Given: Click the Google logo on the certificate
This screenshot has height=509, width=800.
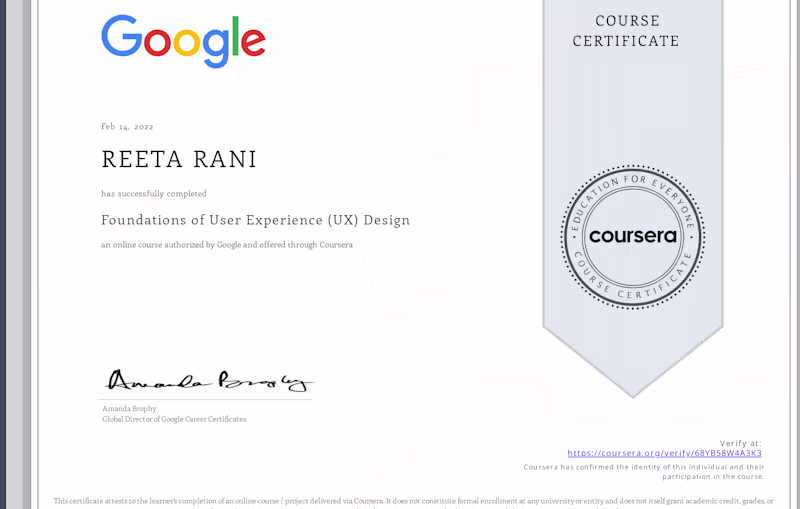Looking at the screenshot, I should click(183, 41).
